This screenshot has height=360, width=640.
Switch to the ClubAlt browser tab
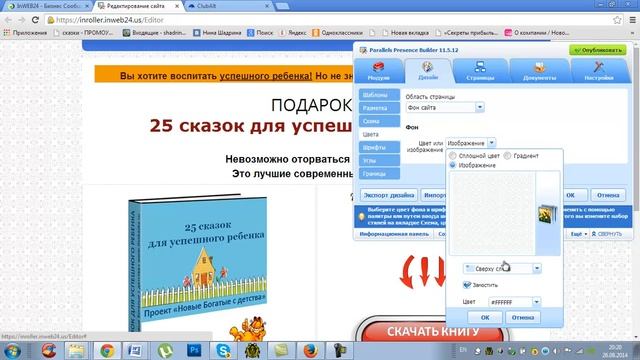coord(229,6)
